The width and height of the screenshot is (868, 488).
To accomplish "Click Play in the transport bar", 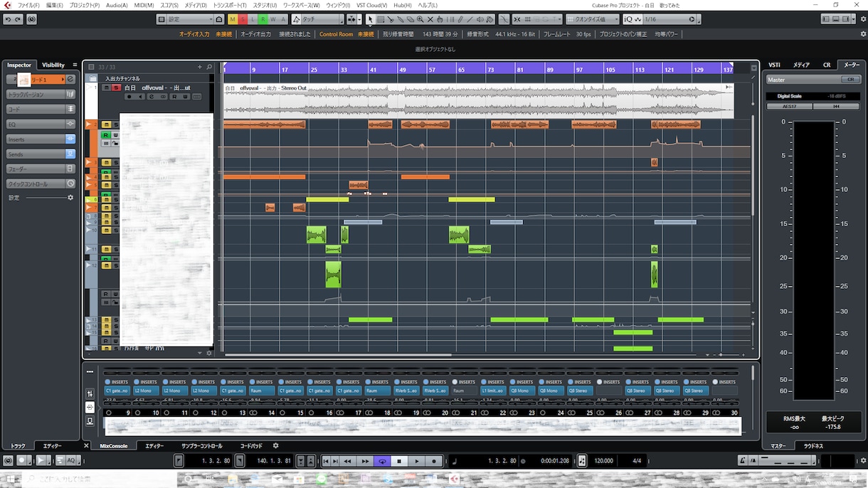I will (417, 461).
